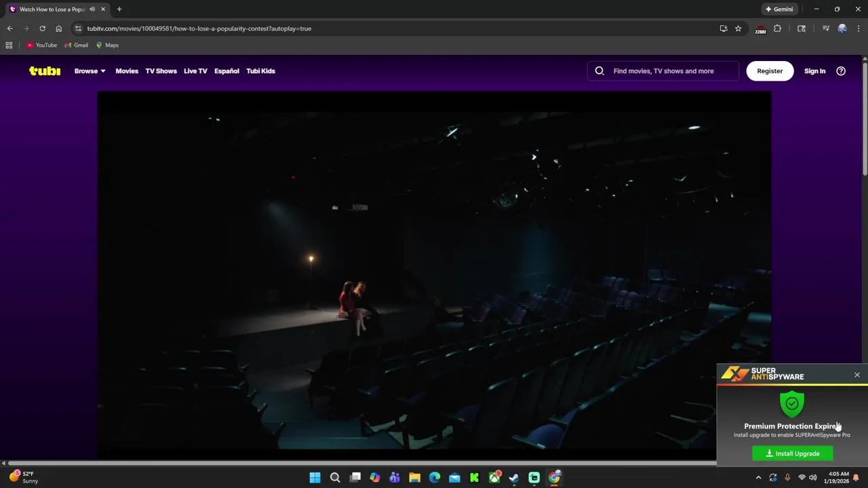Show hidden system tray icons chevron
The width and height of the screenshot is (868, 488).
click(758, 478)
